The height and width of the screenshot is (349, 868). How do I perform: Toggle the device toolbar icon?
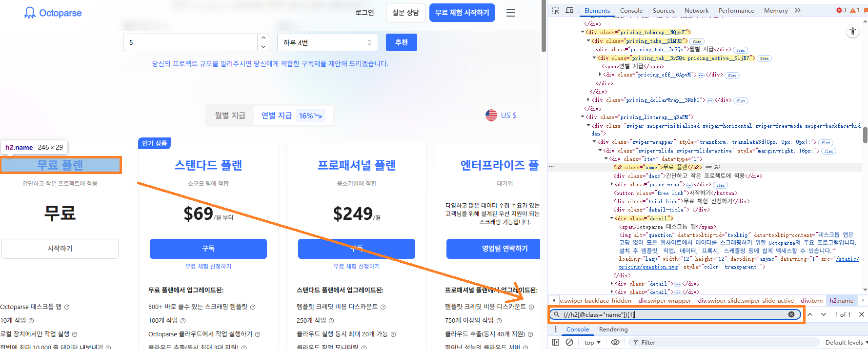(x=569, y=10)
